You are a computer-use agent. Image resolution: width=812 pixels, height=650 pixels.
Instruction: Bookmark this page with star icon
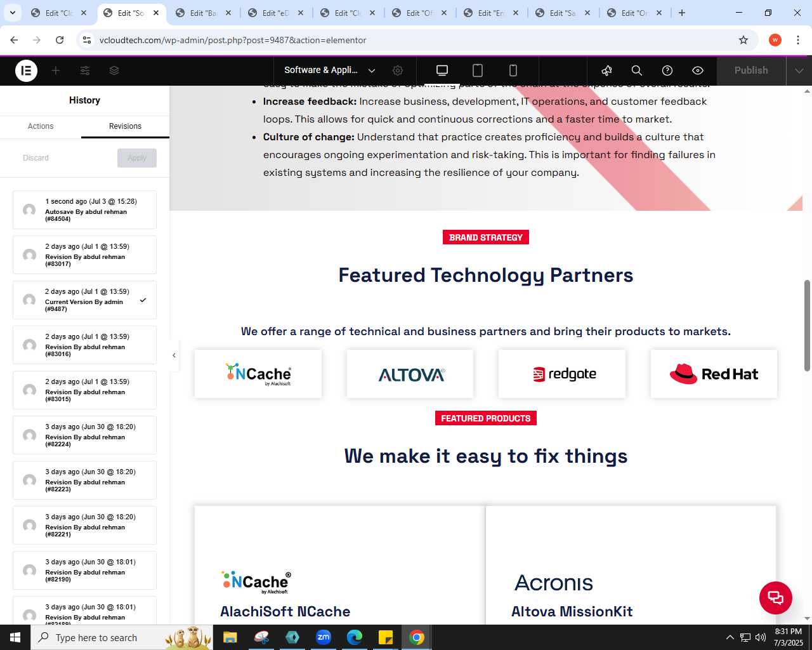743,40
